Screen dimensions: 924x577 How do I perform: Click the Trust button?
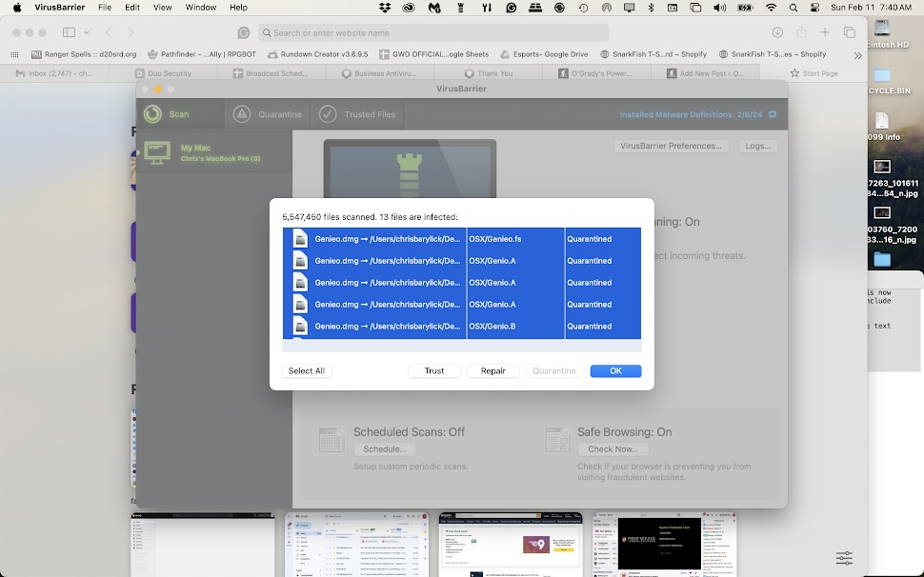coord(434,371)
